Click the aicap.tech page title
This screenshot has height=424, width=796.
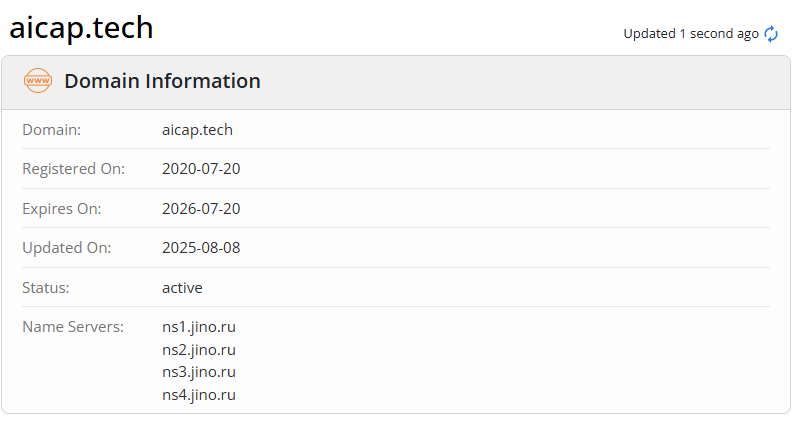click(82, 28)
